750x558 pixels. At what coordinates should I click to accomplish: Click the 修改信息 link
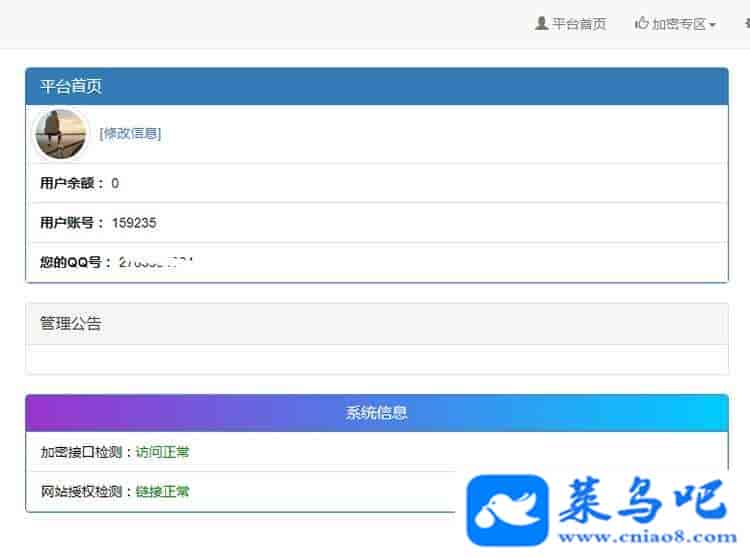[130, 134]
